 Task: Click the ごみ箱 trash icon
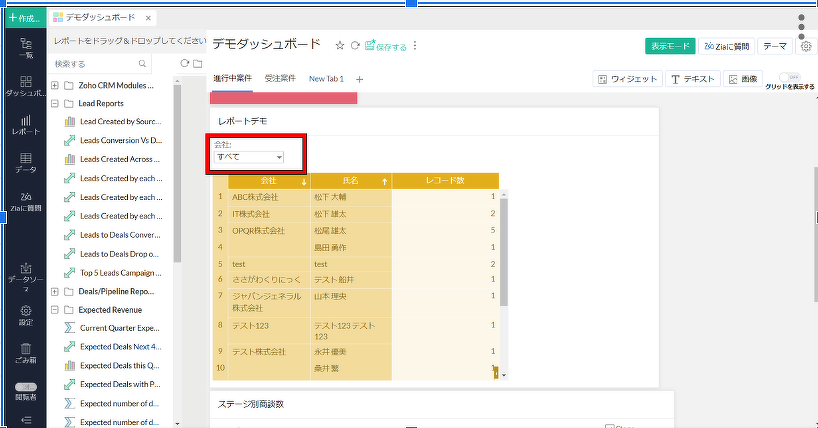tap(25, 352)
